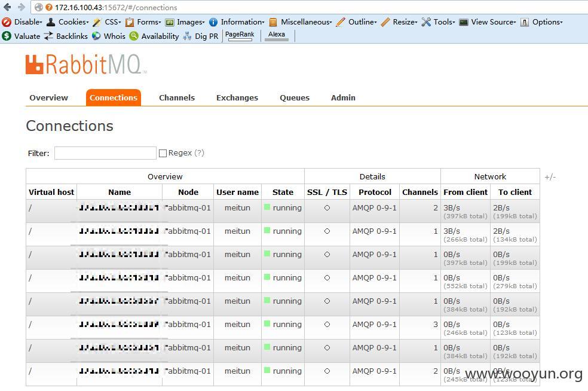The height and width of the screenshot is (391, 588).
Task: Open the Cookies toolbar menu
Action: [73, 22]
